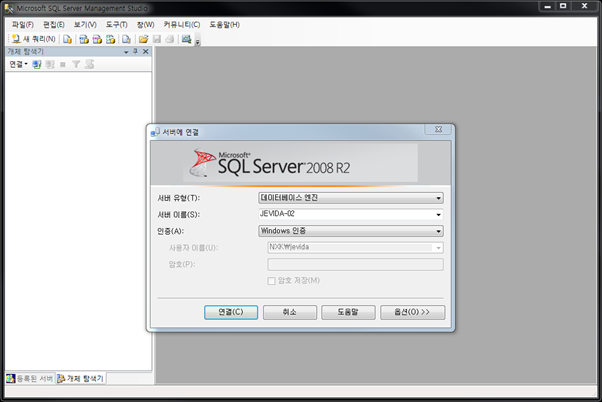Open the 인증 Windows 인증 dropdown
This screenshot has height=402, width=602.
pyautogui.click(x=351, y=231)
